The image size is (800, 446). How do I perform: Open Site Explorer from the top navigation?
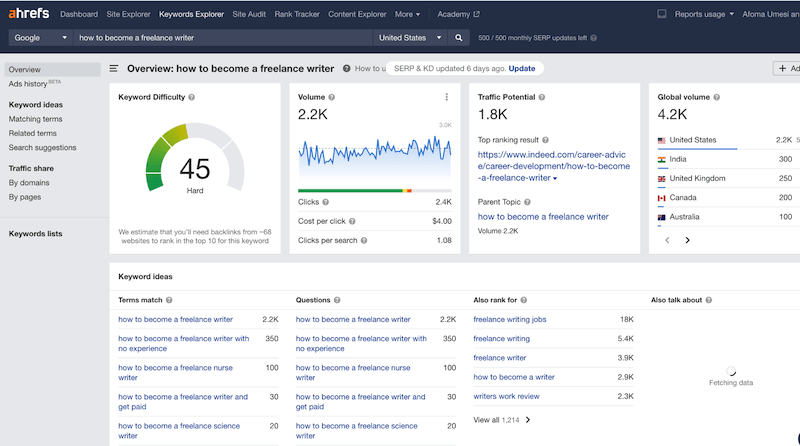[x=129, y=14]
